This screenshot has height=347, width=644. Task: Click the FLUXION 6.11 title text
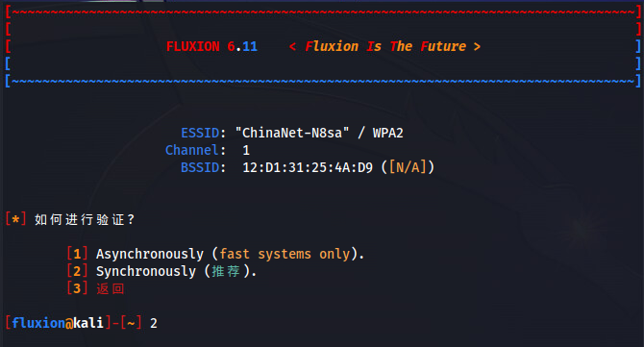[211, 46]
